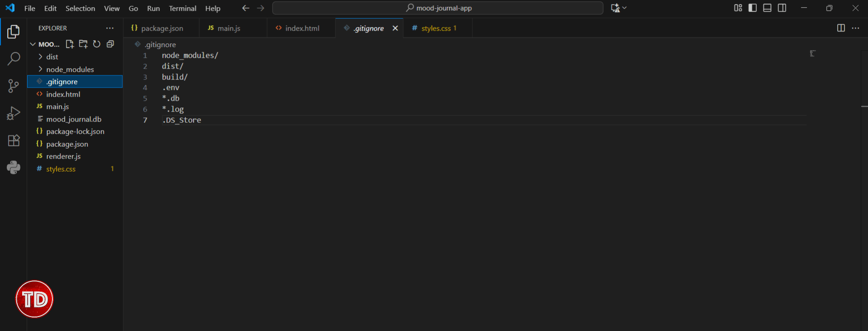Open mood_journal.db in file explorer
The width and height of the screenshot is (868, 331).
[74, 119]
